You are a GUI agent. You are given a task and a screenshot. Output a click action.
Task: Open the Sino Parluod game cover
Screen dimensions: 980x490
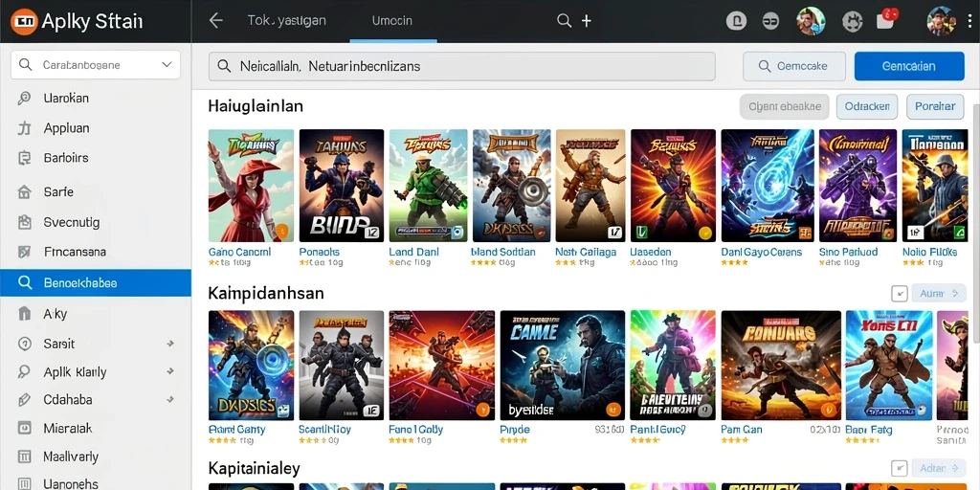(x=857, y=186)
